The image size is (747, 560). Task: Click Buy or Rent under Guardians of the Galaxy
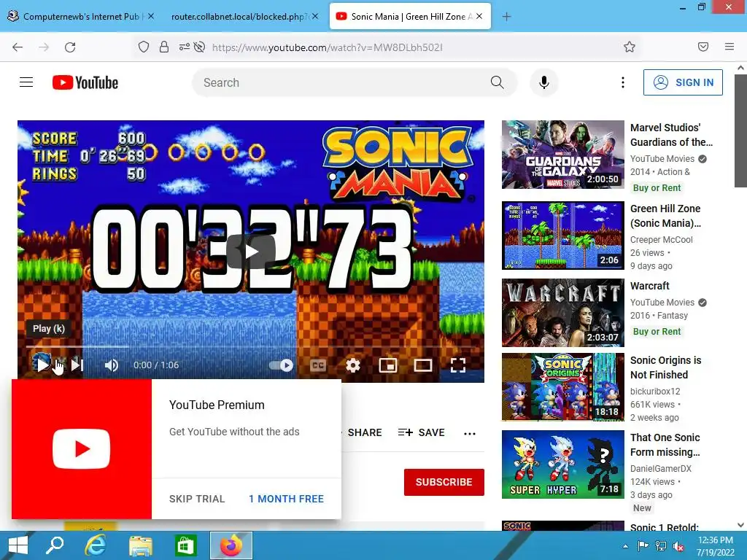(x=657, y=187)
